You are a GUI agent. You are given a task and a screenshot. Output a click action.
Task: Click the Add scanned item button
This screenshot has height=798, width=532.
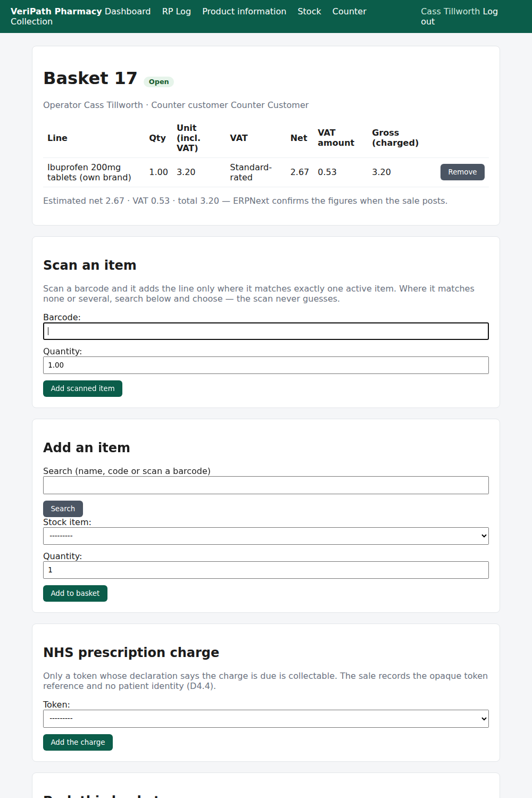coord(82,388)
